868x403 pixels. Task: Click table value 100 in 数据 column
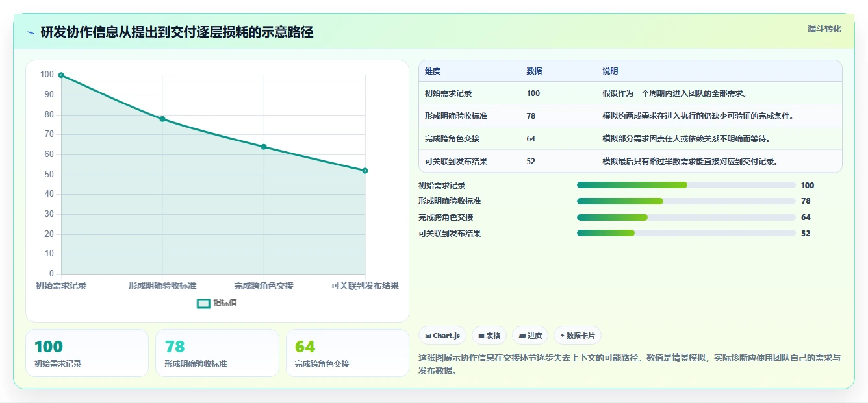coord(533,93)
